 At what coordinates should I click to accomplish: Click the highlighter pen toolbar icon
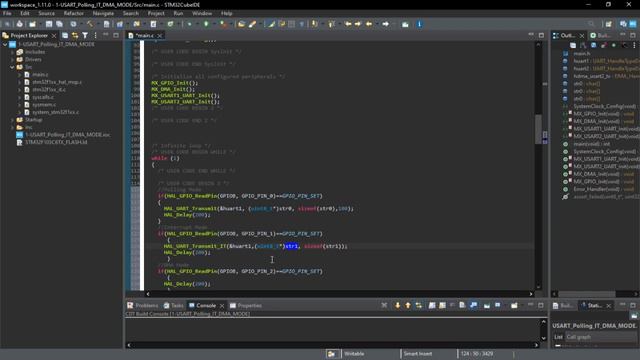(x=271, y=24)
